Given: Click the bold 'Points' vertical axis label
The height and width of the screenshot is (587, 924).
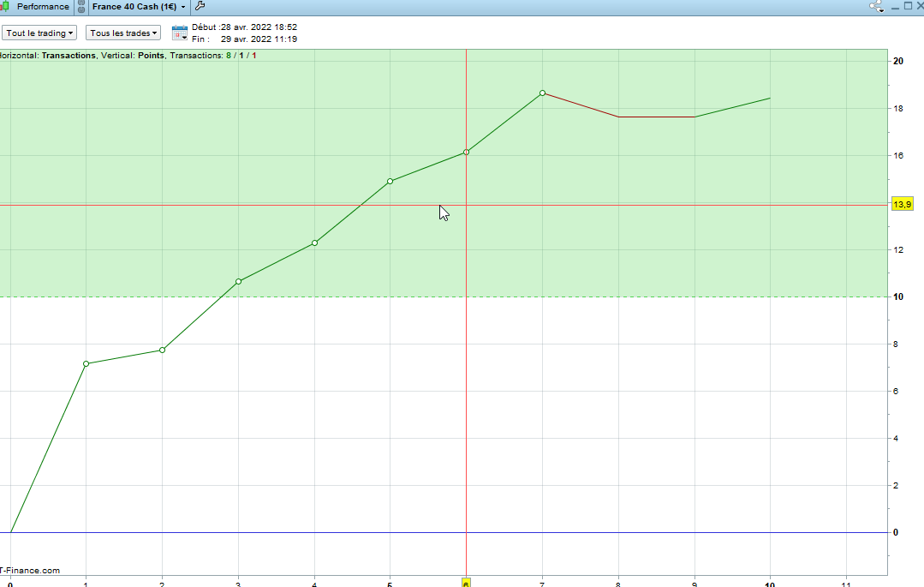Looking at the screenshot, I should tap(152, 56).
